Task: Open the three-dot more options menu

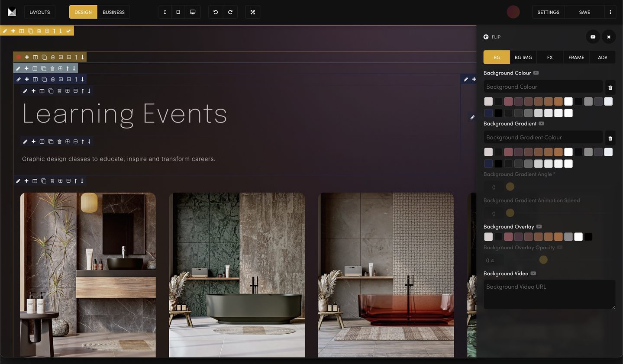Action: click(610, 12)
